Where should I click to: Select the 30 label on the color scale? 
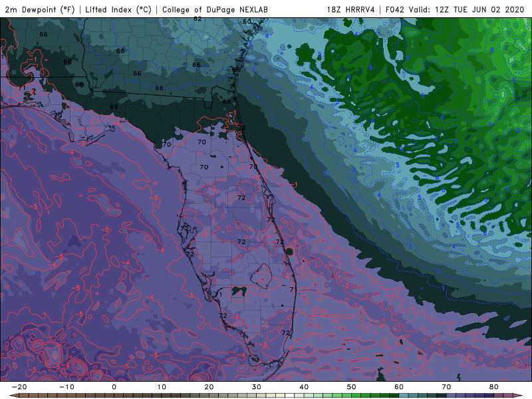coord(257,387)
